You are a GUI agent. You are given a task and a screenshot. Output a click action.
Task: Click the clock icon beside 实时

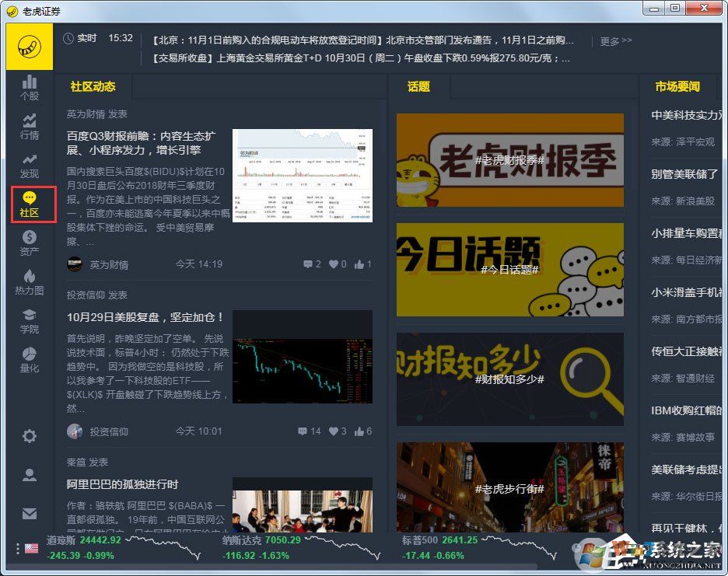click(68, 39)
